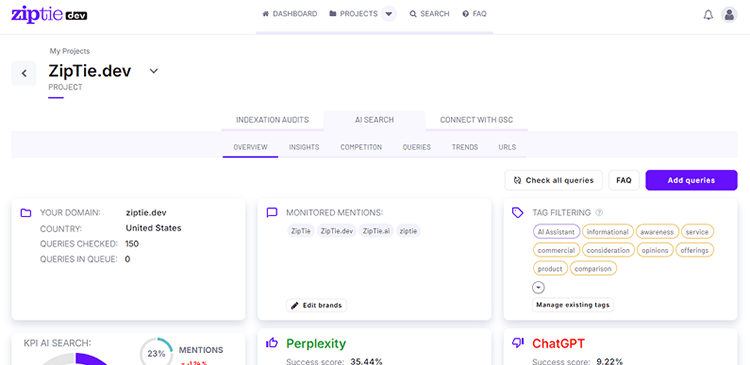Click the ZipTie mention chip
The image size is (750, 365).
pyautogui.click(x=301, y=231)
